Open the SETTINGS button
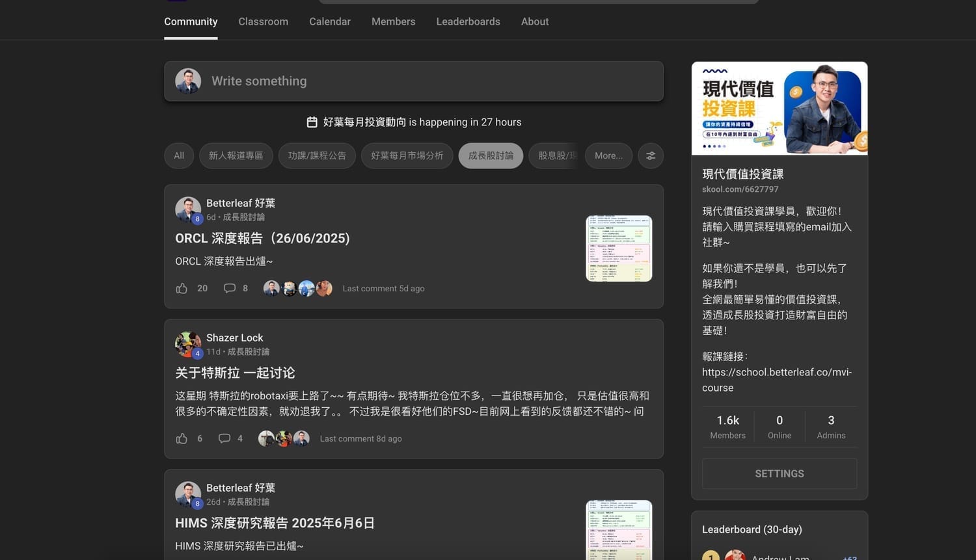Screen dimensions: 976x560 tap(779, 473)
